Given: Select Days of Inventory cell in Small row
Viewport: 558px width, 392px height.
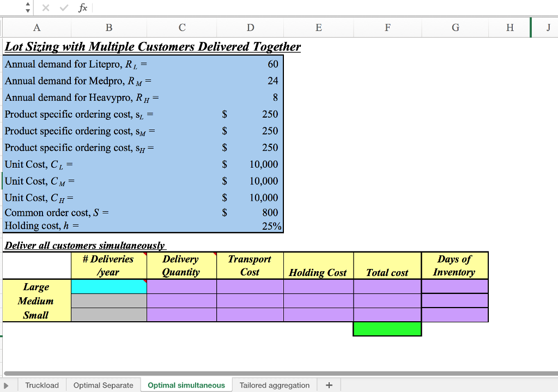Looking at the screenshot, I should [455, 315].
